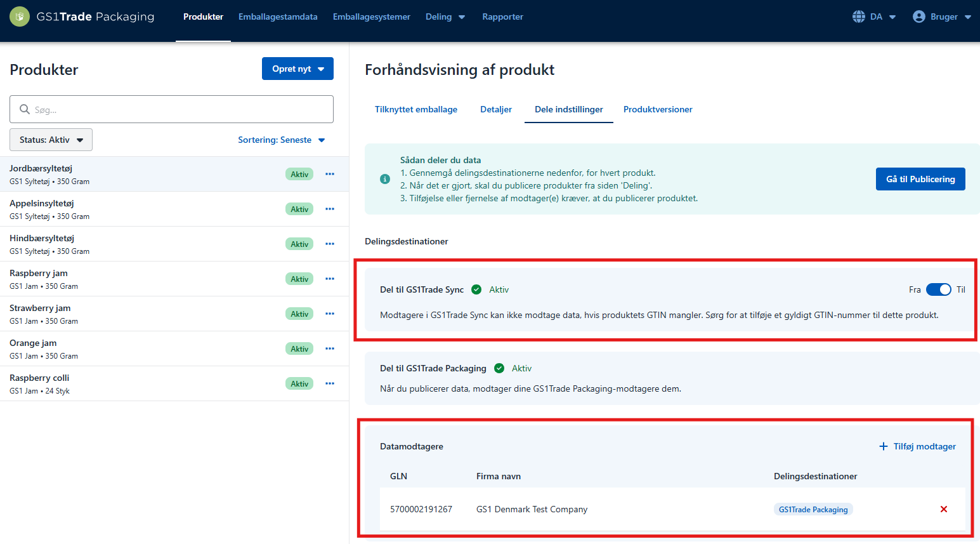Select the Hindbærsyltetøj product row
This screenshot has width=980, height=544.
(x=174, y=244)
